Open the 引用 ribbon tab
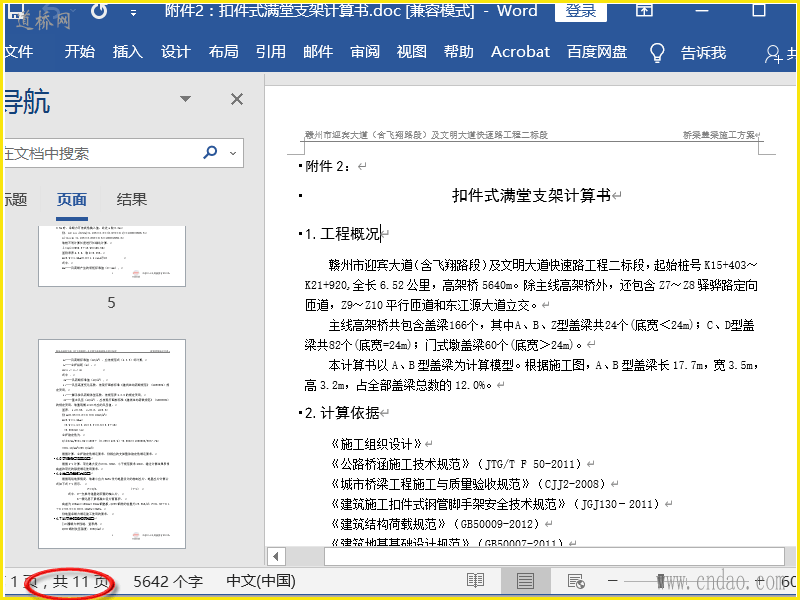Image resolution: width=800 pixels, height=600 pixels. [270, 52]
